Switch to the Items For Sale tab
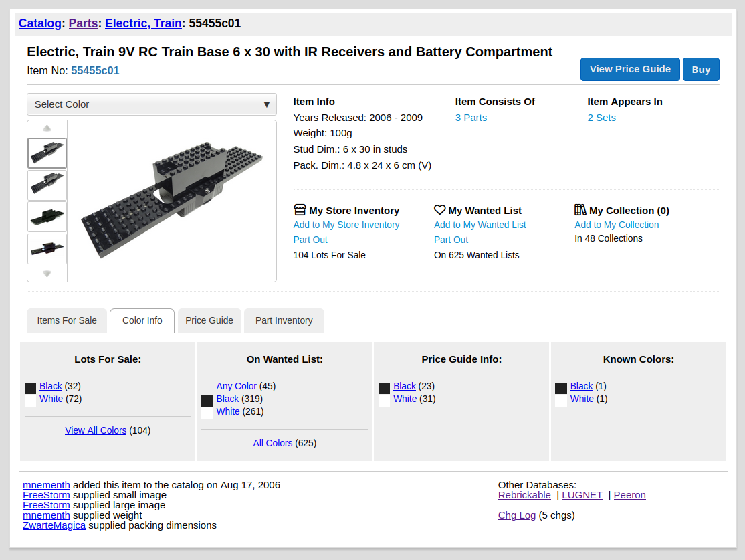 tap(67, 320)
